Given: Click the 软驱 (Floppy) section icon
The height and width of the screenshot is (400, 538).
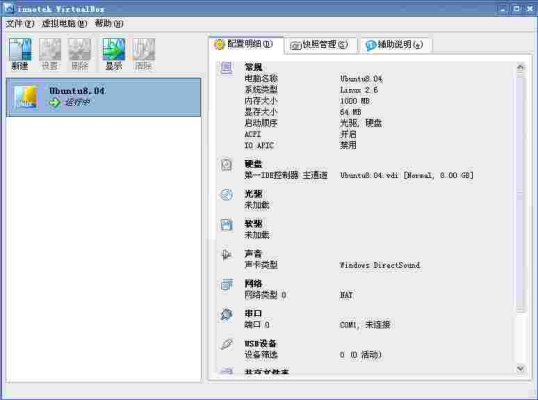Looking at the screenshot, I should tap(226, 225).
